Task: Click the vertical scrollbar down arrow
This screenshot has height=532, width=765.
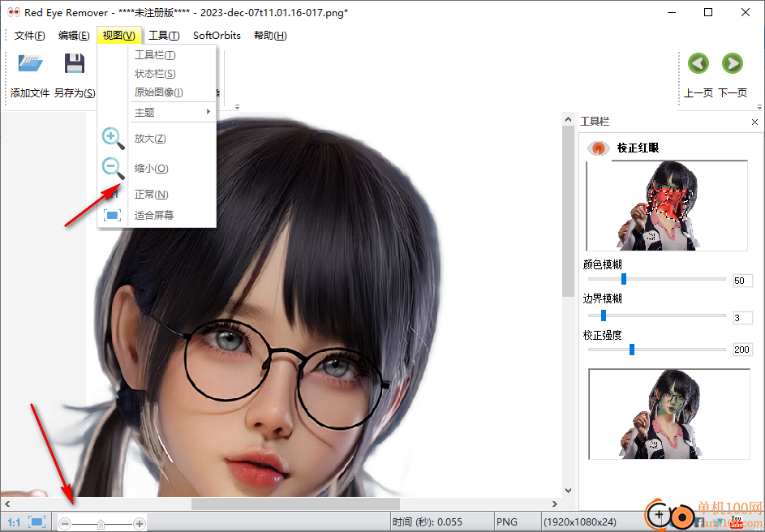Action: click(568, 490)
